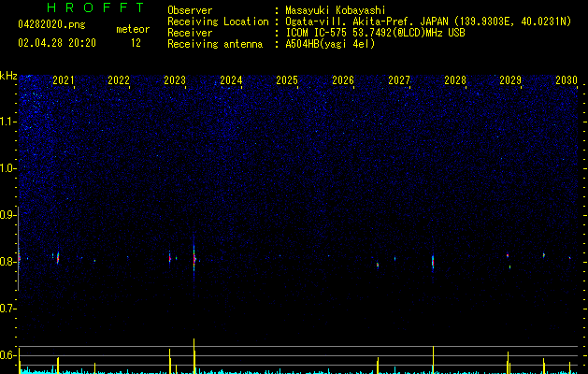Click the yellow peak before 2028
The width and height of the screenshot is (588, 374).
point(433,360)
